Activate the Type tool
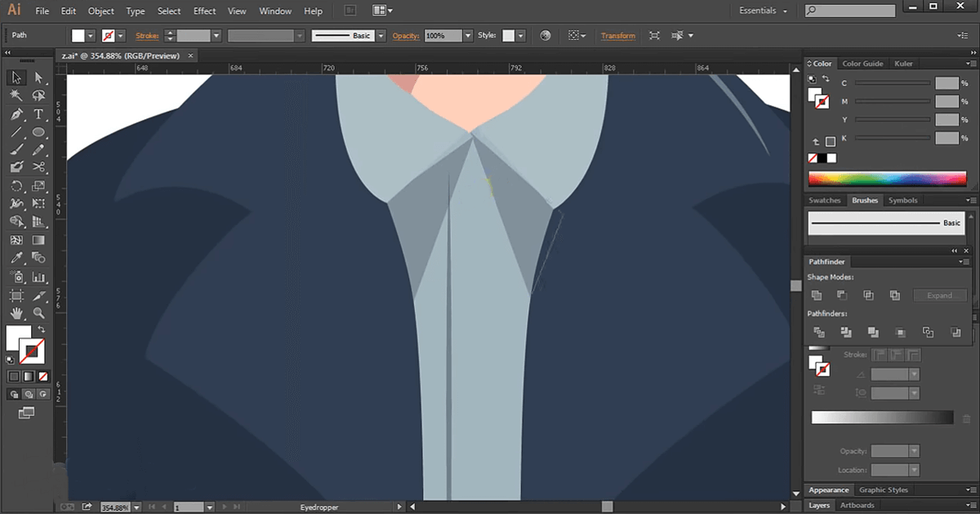Viewport: 980px width, 514px height. click(x=38, y=113)
